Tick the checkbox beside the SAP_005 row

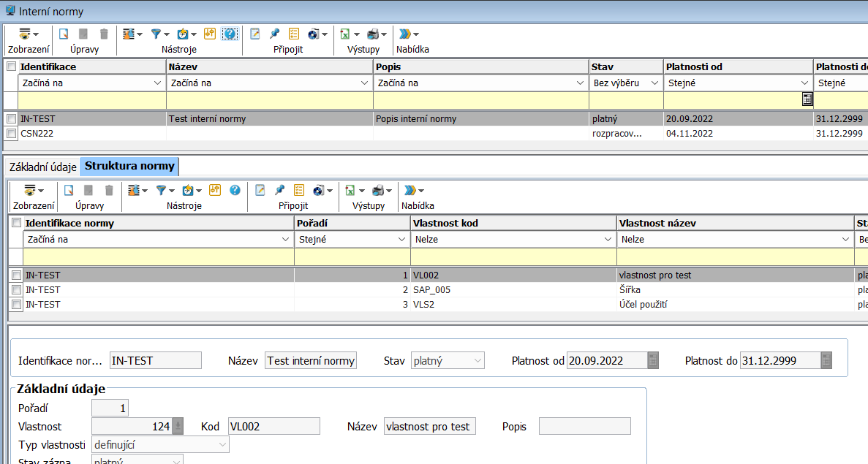tap(16, 290)
